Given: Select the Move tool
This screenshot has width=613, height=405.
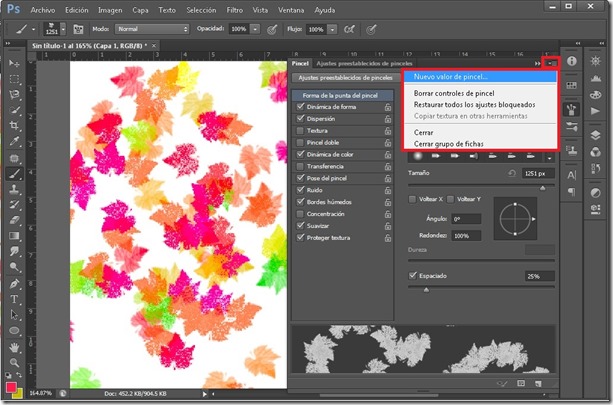Looking at the screenshot, I should point(15,63).
